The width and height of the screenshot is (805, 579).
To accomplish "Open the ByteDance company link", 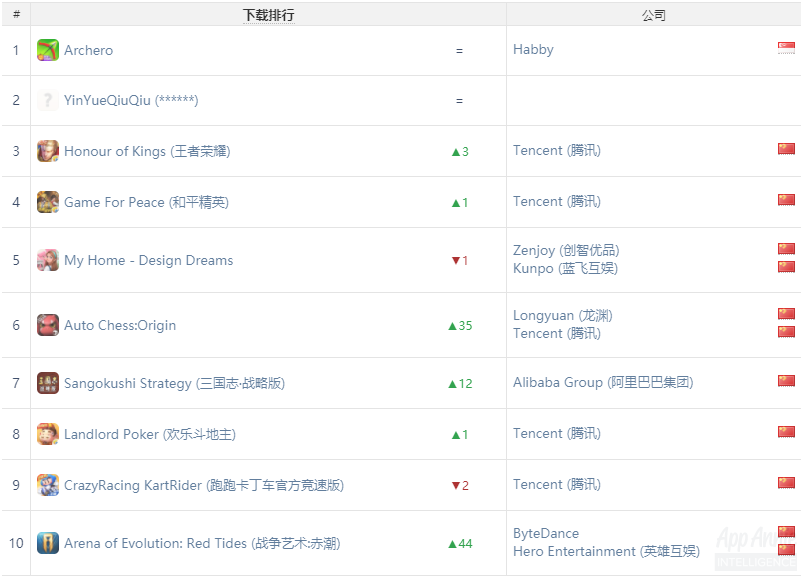I will tap(546, 533).
